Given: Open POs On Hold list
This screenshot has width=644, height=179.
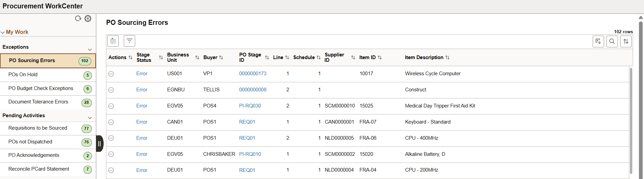Looking at the screenshot, I should point(48,75).
